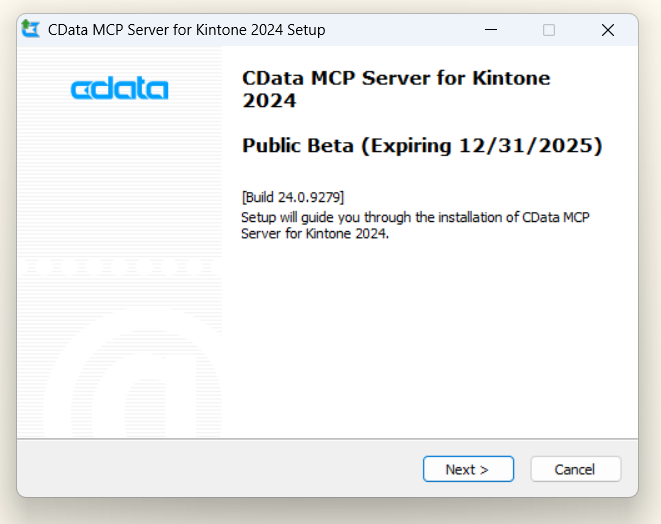
Task: Click the 'Setup will guide you' description
Action: (415, 225)
